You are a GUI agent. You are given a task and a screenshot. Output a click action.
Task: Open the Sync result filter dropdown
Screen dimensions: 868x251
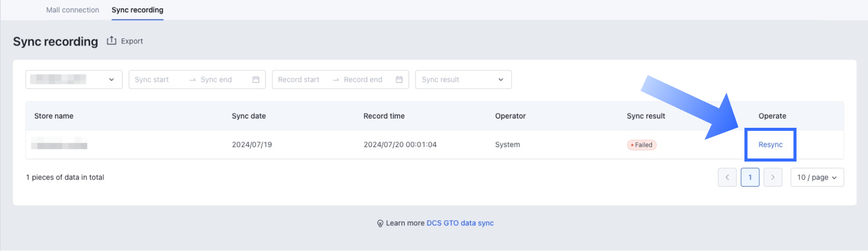pyautogui.click(x=463, y=79)
